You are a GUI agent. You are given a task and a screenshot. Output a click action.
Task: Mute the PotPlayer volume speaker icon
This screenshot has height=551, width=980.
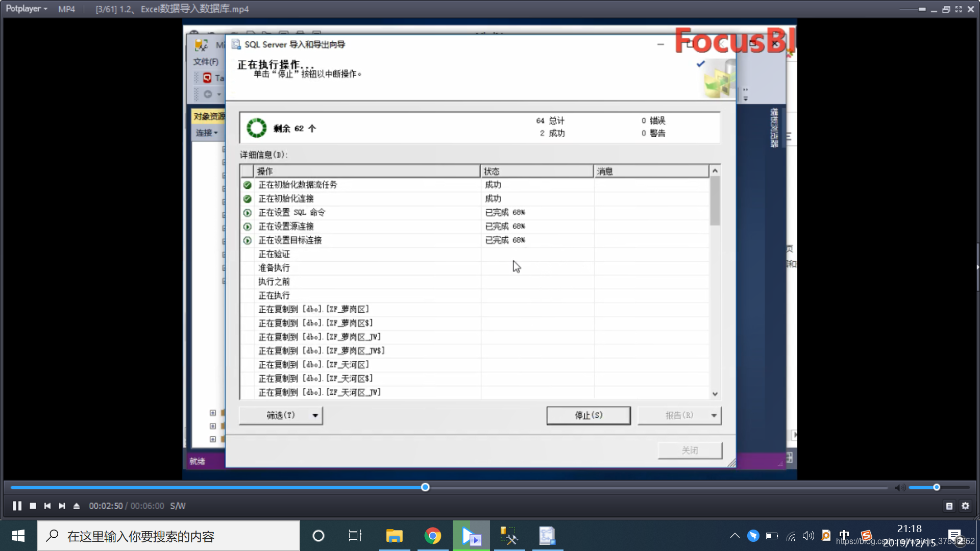tap(899, 488)
